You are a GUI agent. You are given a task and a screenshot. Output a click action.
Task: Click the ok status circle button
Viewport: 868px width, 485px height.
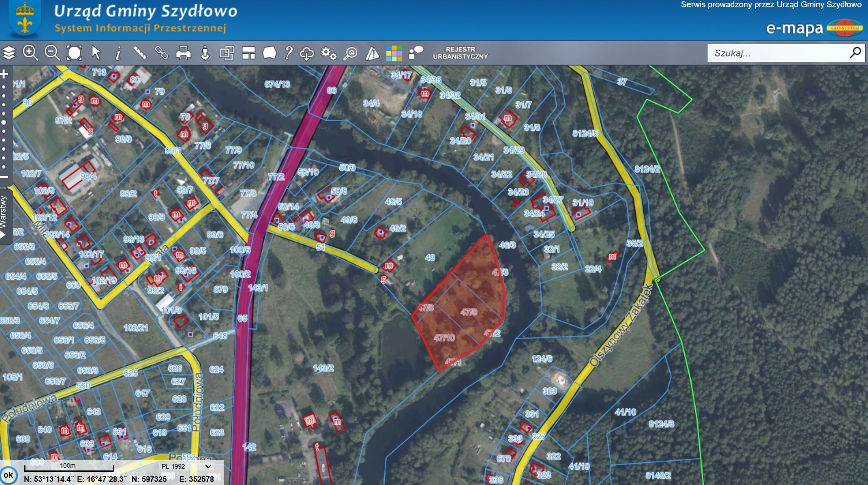click(x=8, y=475)
